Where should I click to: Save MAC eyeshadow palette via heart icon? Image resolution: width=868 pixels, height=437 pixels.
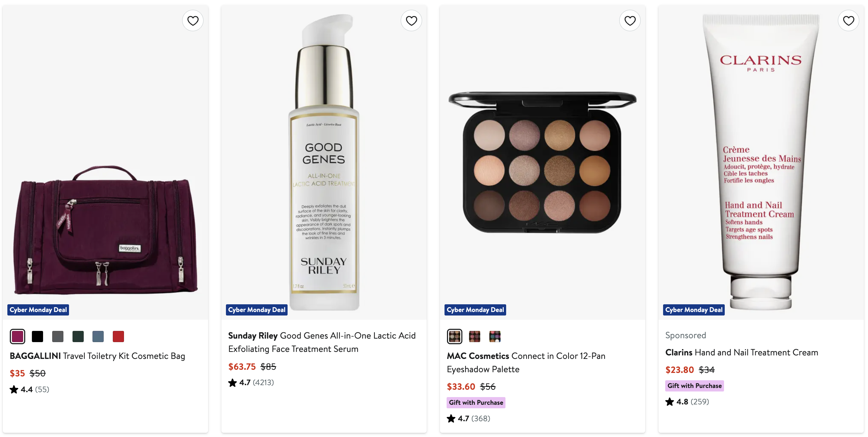click(630, 21)
